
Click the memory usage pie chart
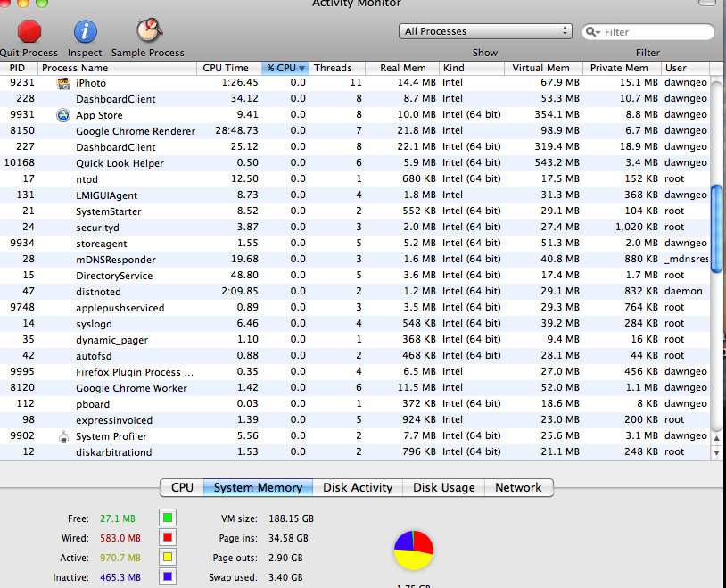414,551
